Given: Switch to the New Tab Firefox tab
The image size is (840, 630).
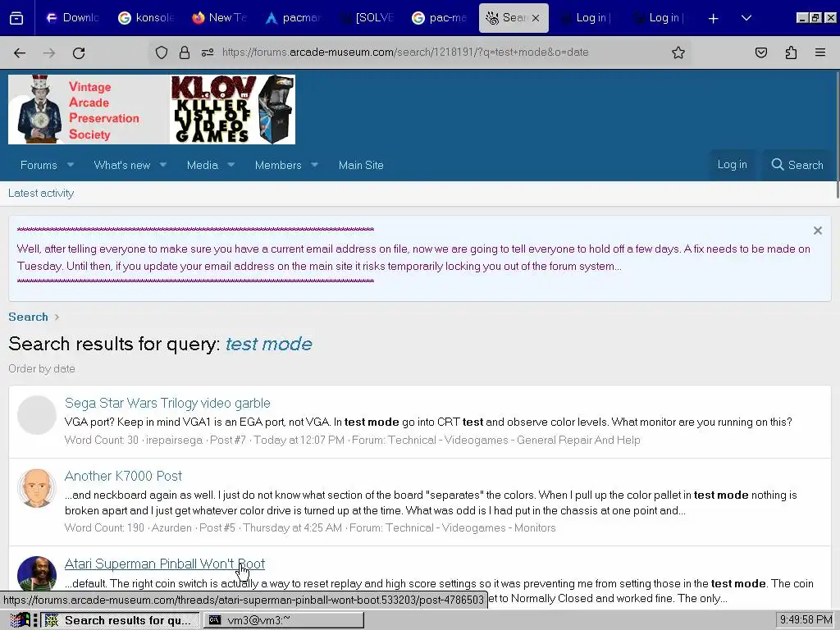Looking at the screenshot, I should [220, 18].
